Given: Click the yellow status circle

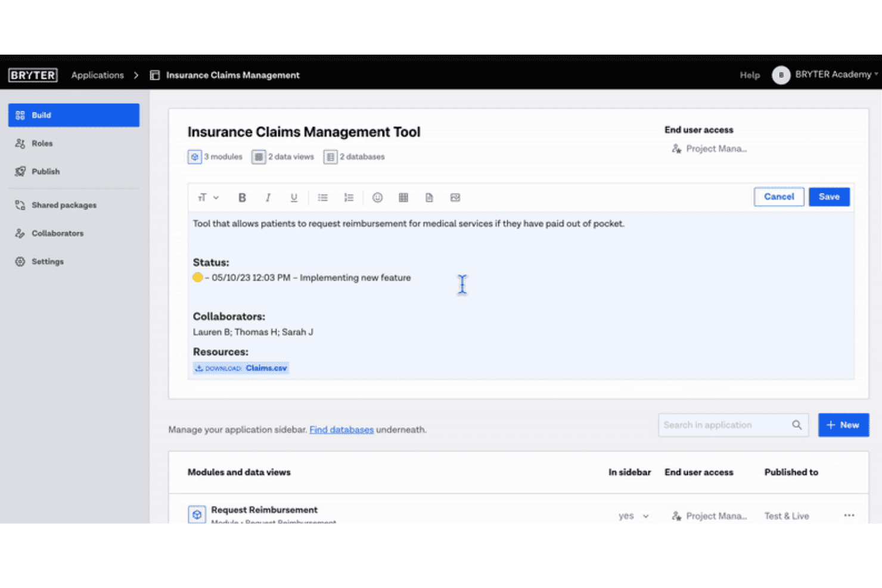Looking at the screenshot, I should (x=198, y=278).
